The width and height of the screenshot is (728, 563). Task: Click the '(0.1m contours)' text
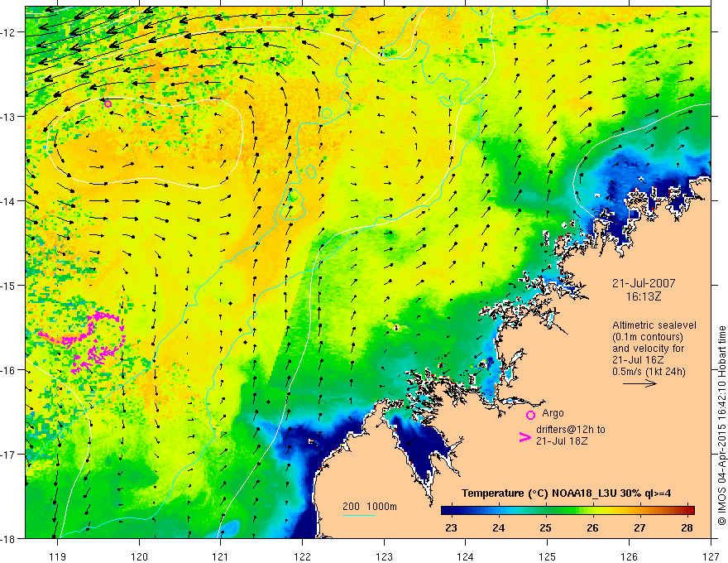point(648,337)
